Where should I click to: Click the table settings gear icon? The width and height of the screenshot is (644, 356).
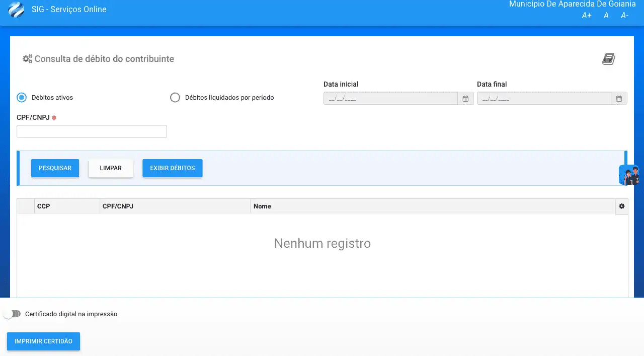[621, 206]
